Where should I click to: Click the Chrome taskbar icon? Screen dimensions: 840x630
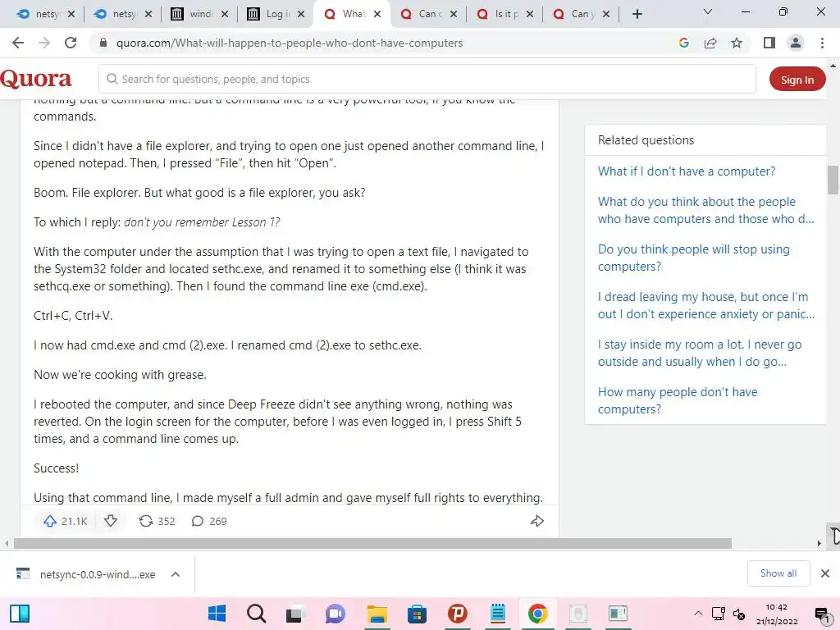(537, 614)
